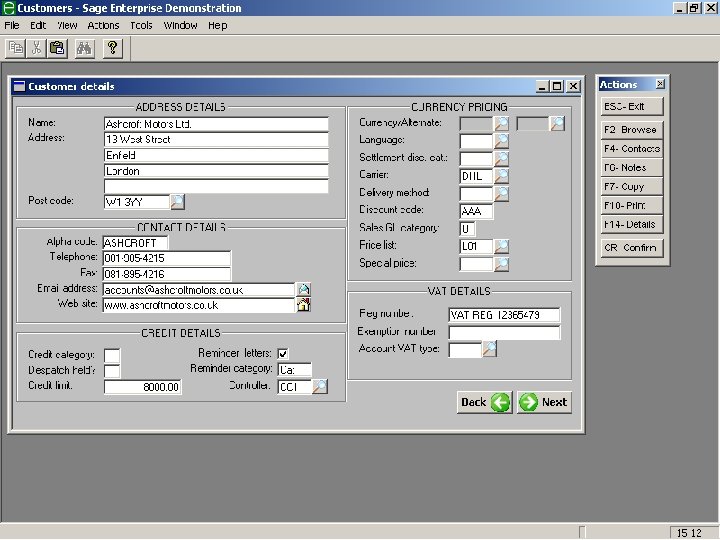Image resolution: width=720 pixels, height=540 pixels.
Task: Click the Cut scissors icon in the toolbar
Action: [36, 47]
